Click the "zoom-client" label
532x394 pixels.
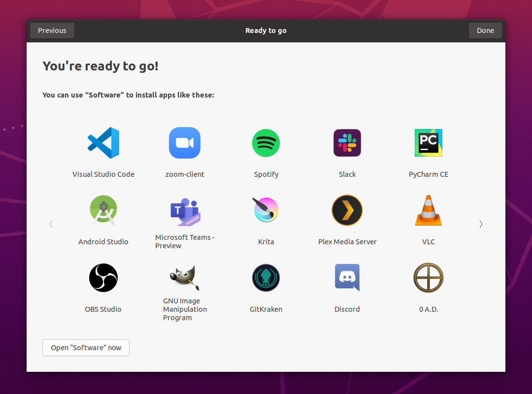tap(185, 174)
